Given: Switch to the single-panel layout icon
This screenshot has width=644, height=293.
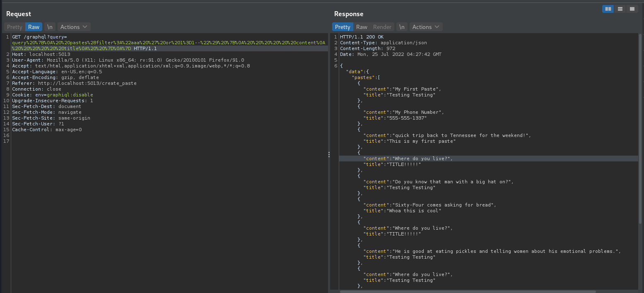Looking at the screenshot, I should pyautogui.click(x=632, y=9).
